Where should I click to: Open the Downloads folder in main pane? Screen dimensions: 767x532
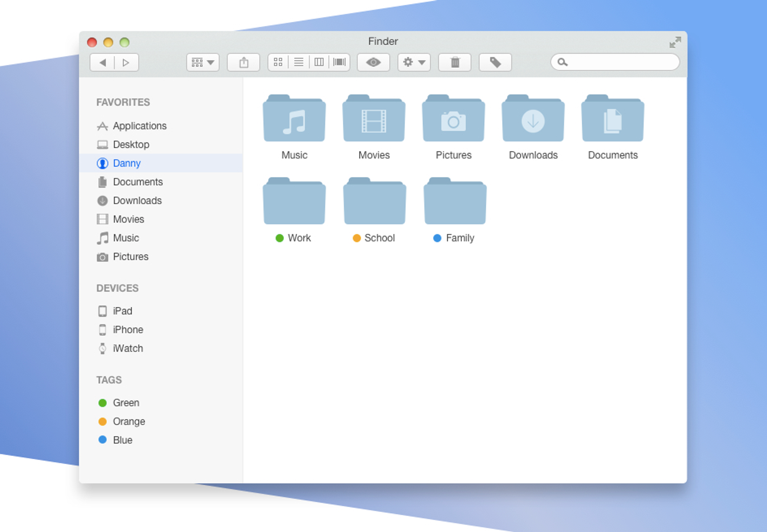coord(533,119)
